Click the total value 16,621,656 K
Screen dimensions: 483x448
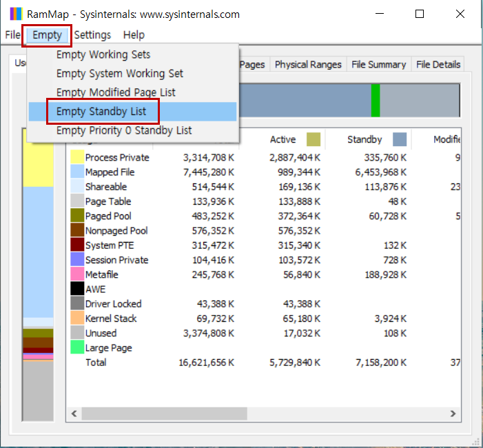tap(207, 363)
